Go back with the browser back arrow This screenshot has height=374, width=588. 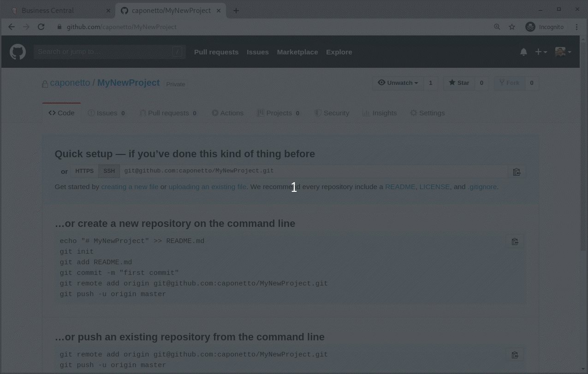(12, 27)
